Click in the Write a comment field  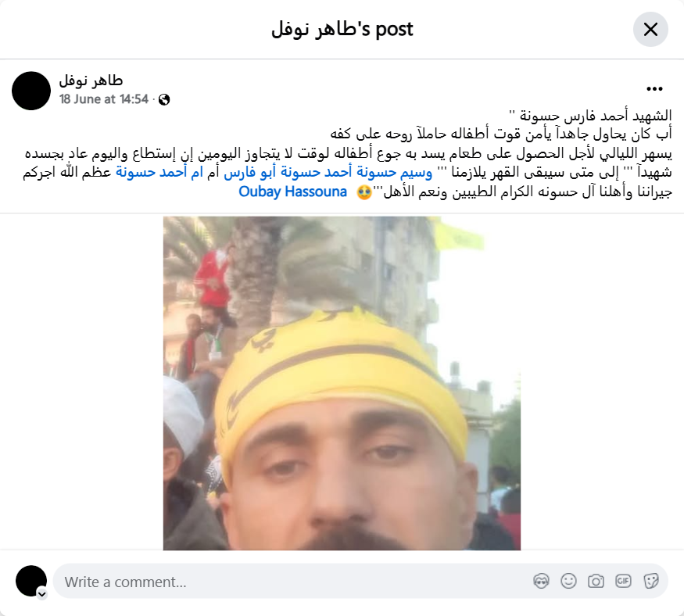click(x=360, y=581)
